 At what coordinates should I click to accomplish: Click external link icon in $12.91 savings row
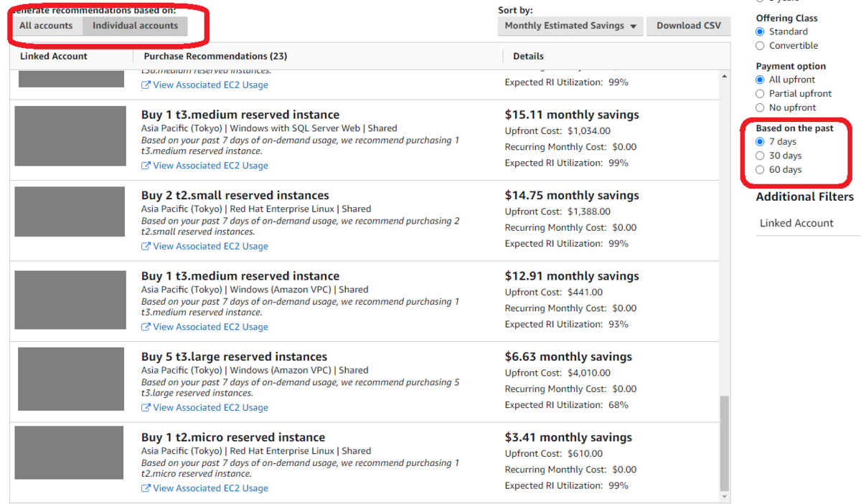[x=146, y=327]
